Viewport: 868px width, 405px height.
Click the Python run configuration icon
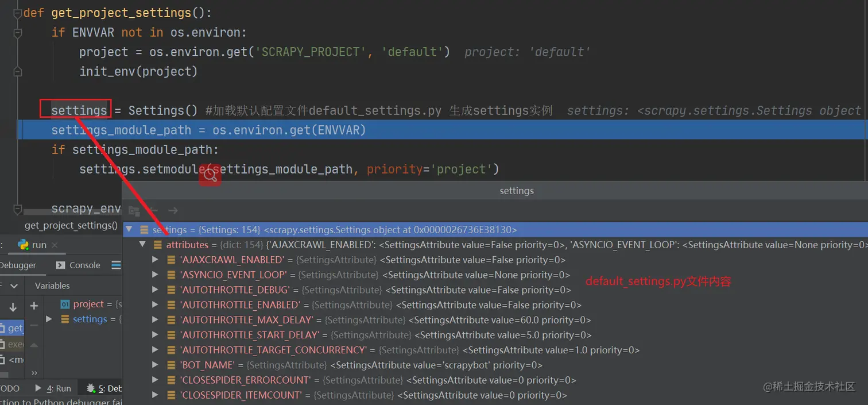click(x=24, y=245)
